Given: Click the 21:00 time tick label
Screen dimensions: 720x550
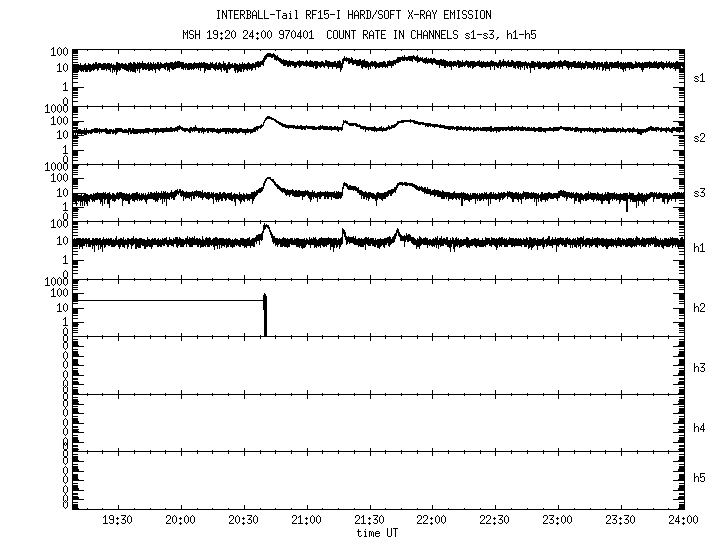Looking at the screenshot, I should click(x=306, y=520).
